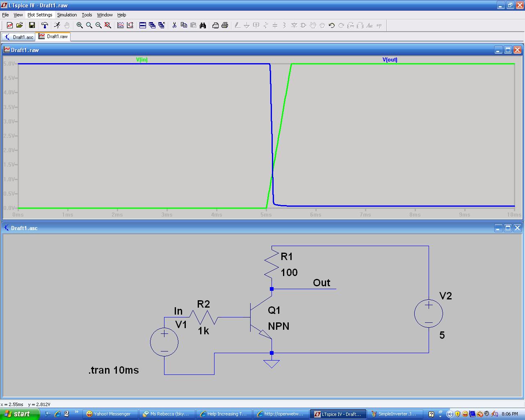Click the Cascade Windows icon
525x420 pixels.
(152, 25)
